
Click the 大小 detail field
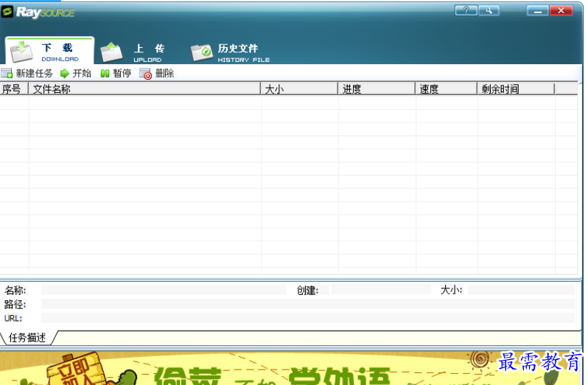(521, 290)
